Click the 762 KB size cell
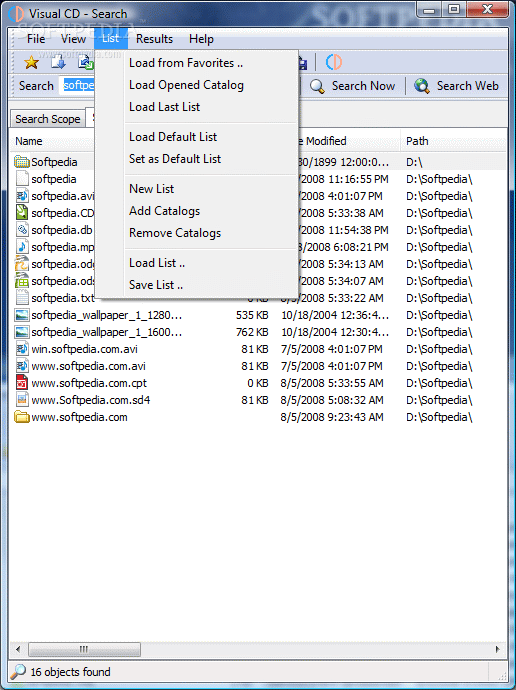Viewport: 516px width, 690px height. click(x=252, y=332)
